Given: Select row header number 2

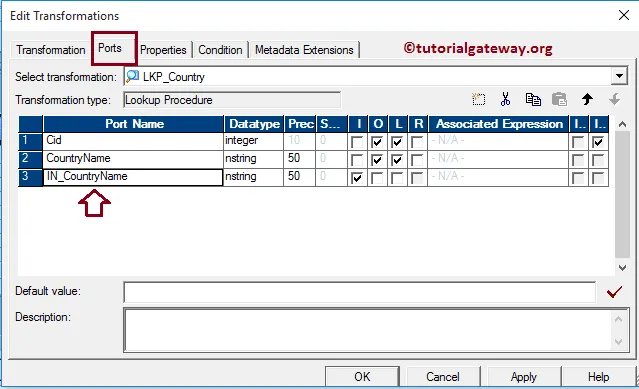Looking at the screenshot, I should point(31,158).
